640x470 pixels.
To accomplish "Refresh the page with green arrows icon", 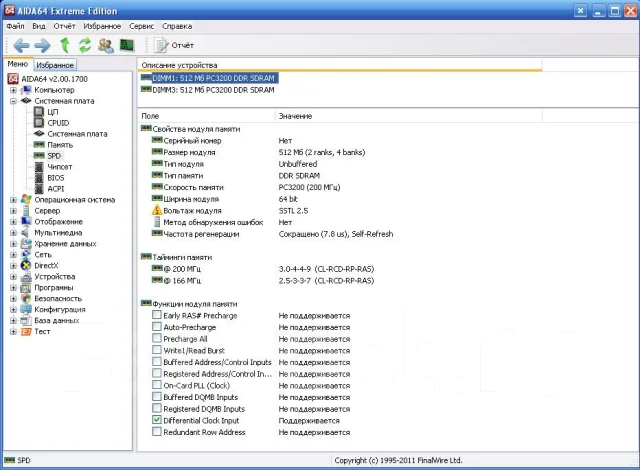I will coord(85,45).
